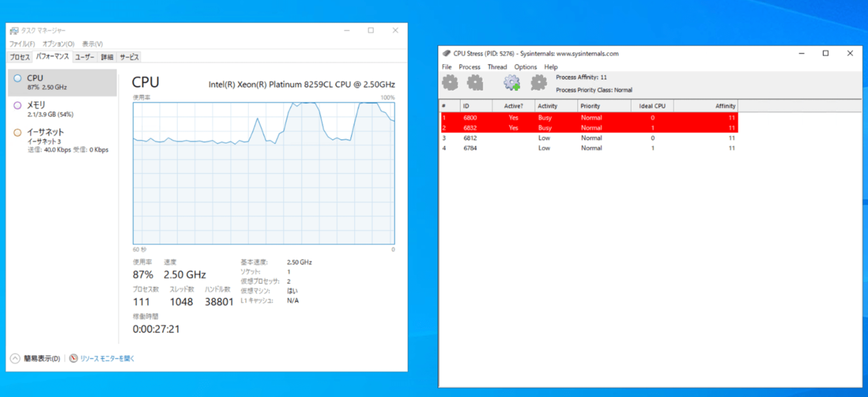The height and width of the screenshot is (397, 868).
Task: Maximize the CPU Stress window
Action: pos(825,53)
